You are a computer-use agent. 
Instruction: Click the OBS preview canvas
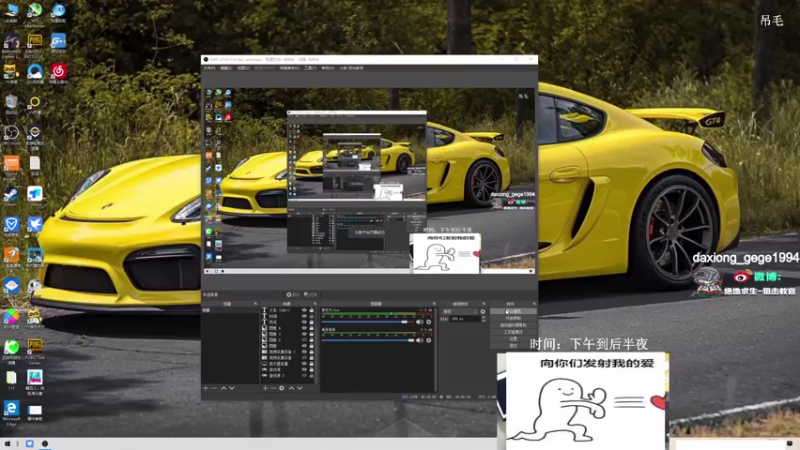pos(369,181)
